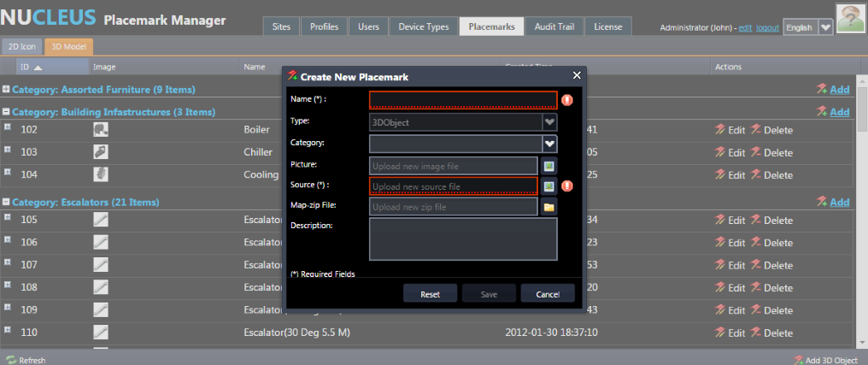
Task: Click the Boiler thumbnail image
Action: click(x=101, y=130)
